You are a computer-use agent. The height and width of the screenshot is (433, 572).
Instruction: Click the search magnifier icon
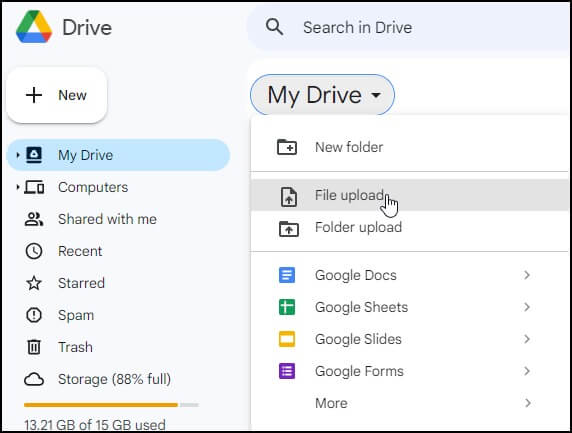coord(274,27)
